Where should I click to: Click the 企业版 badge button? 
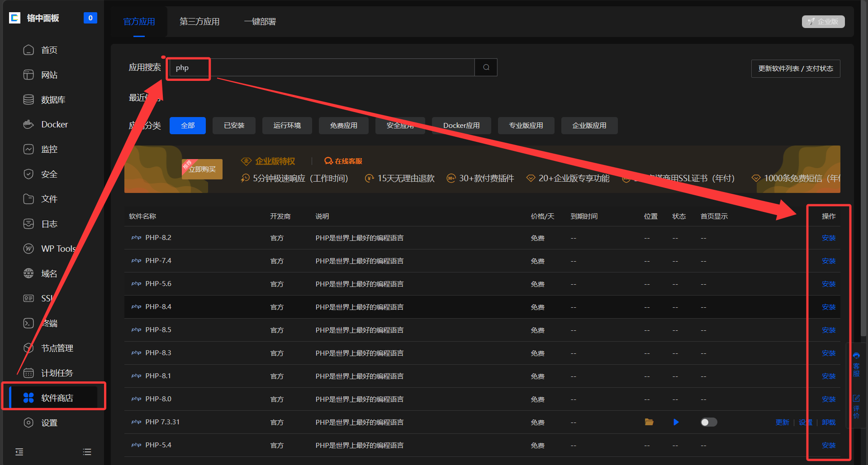tap(823, 22)
